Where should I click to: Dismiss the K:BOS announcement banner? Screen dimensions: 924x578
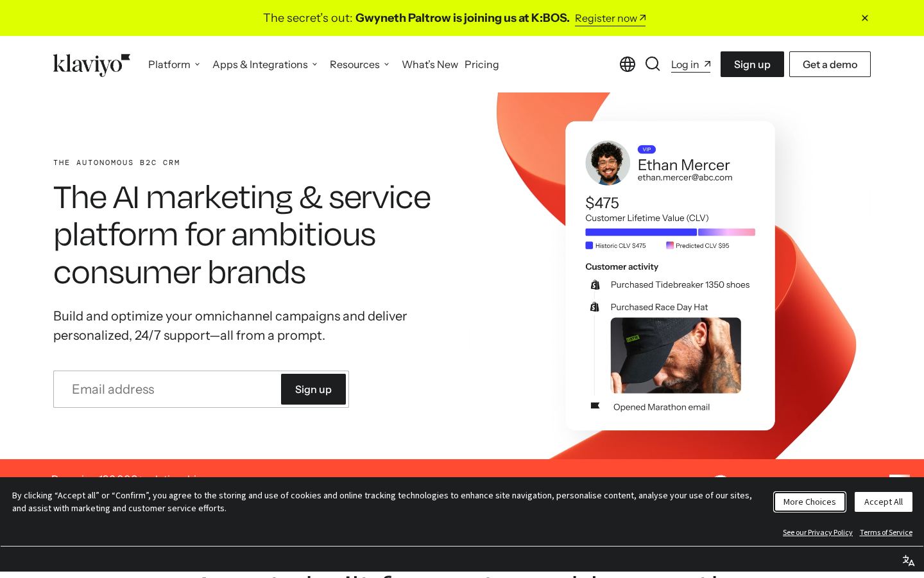tap(865, 18)
